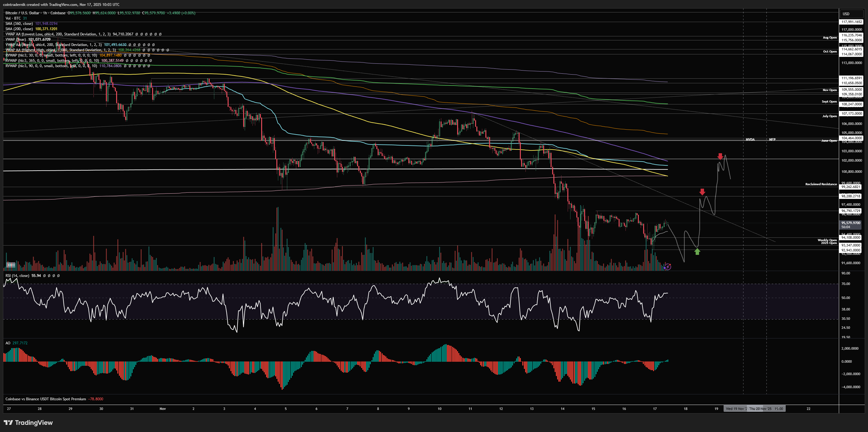Click the TradingView logo at bottom left
Viewport: 868px width, 432px height.
[28, 423]
